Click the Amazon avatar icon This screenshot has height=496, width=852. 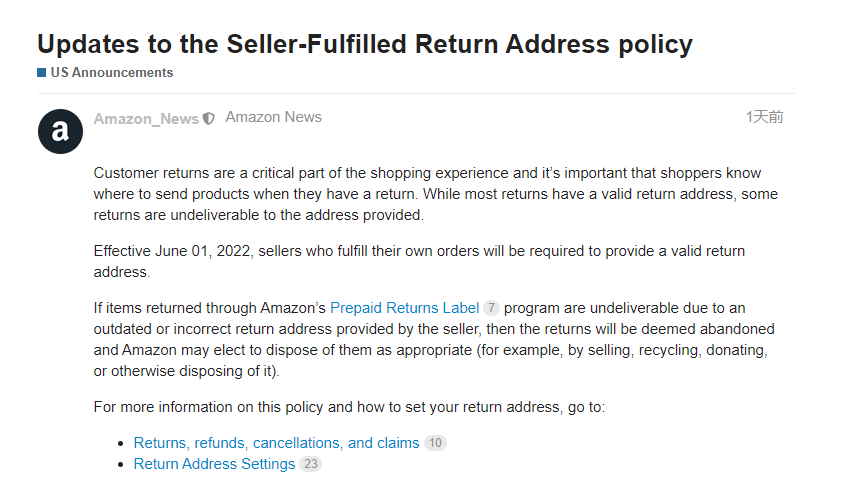coord(59,131)
